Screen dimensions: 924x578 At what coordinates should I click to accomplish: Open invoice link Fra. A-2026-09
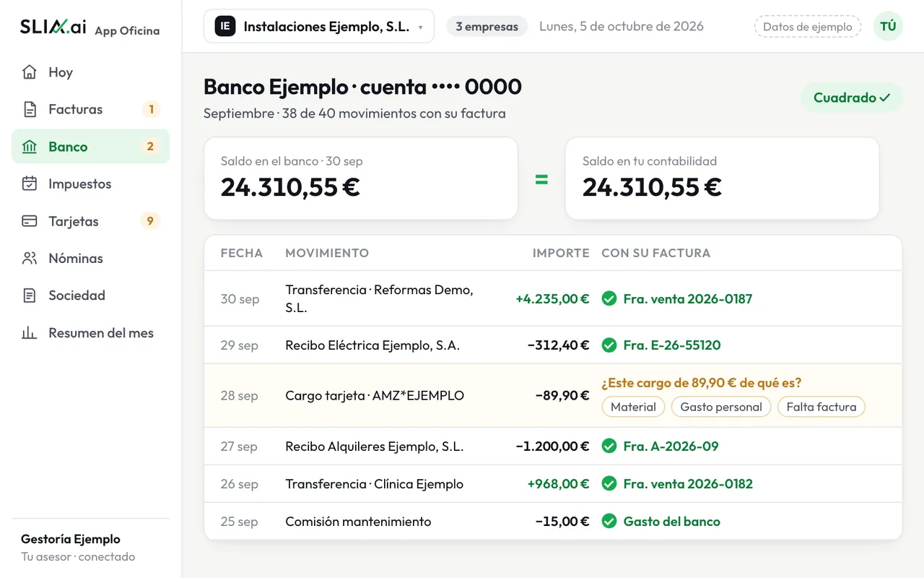coord(671,446)
